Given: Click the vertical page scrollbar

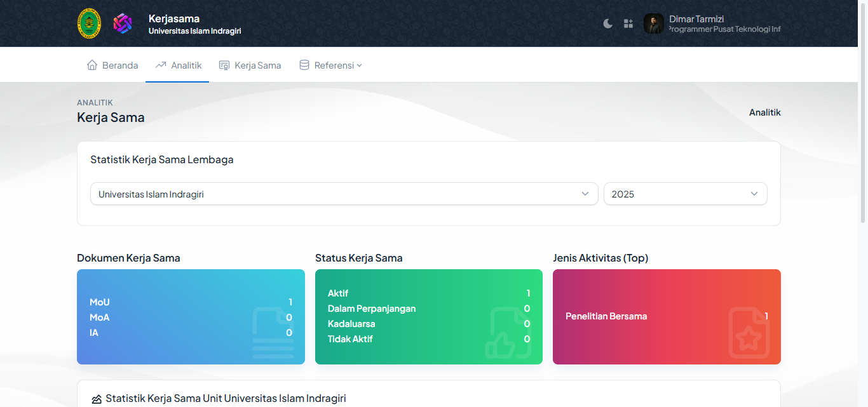Looking at the screenshot, I should (863, 127).
